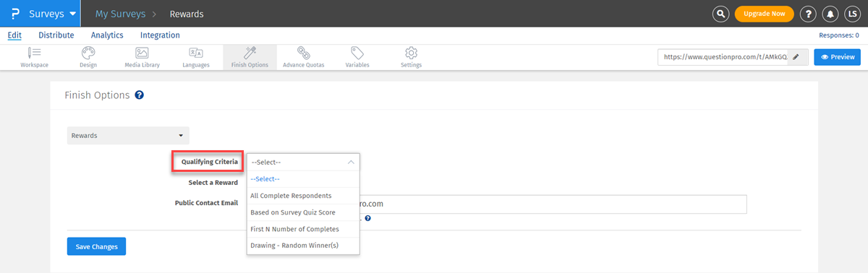
Task: Collapse the Qualifying Criteria select box
Action: (x=303, y=162)
